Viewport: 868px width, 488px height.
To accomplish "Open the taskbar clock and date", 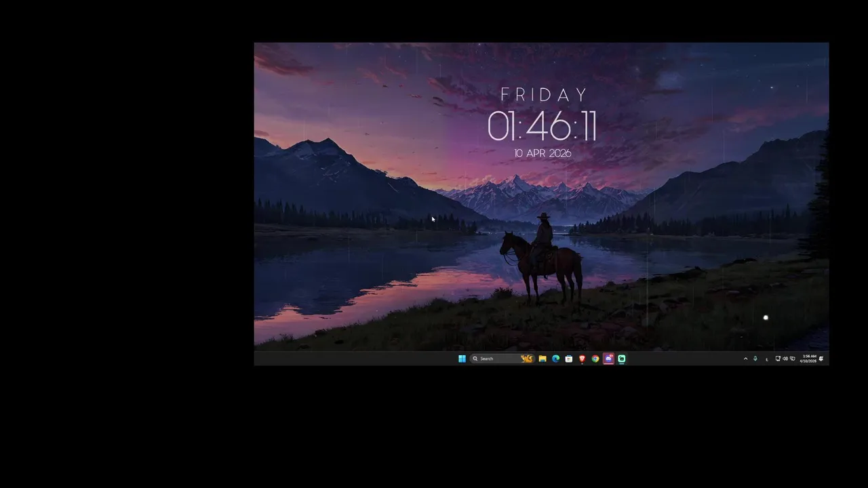I will (x=808, y=359).
